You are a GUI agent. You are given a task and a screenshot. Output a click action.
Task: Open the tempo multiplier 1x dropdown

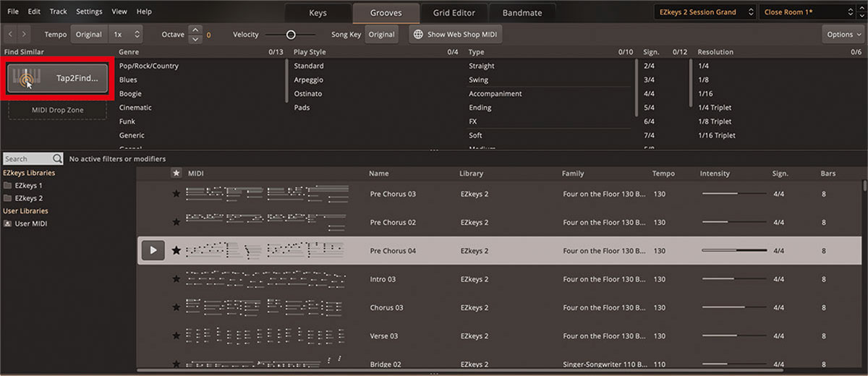click(126, 34)
